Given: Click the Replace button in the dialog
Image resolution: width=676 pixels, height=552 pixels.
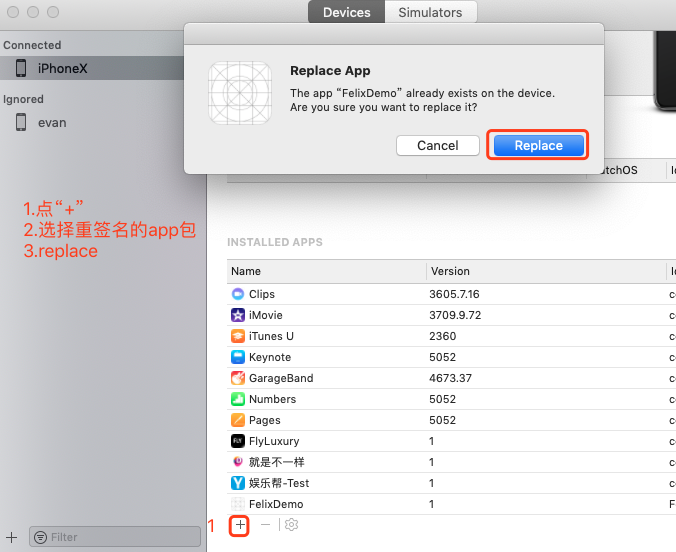Looking at the screenshot, I should 538,145.
